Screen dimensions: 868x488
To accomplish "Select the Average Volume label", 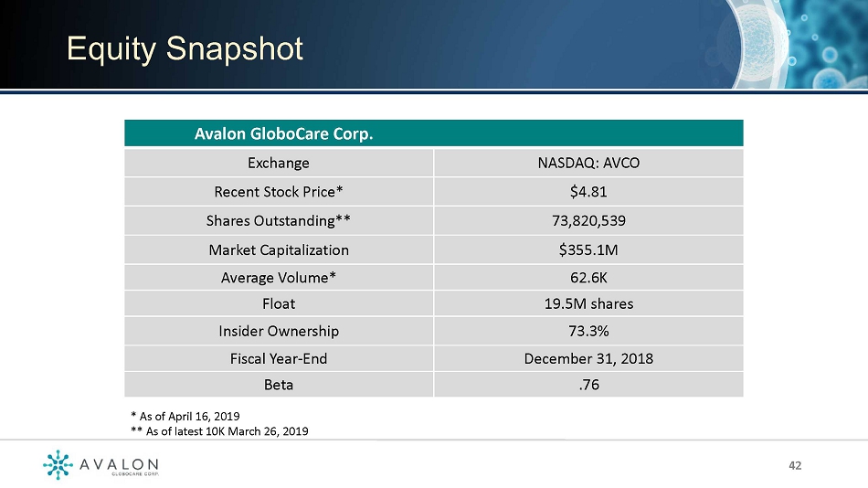I will (x=279, y=278).
